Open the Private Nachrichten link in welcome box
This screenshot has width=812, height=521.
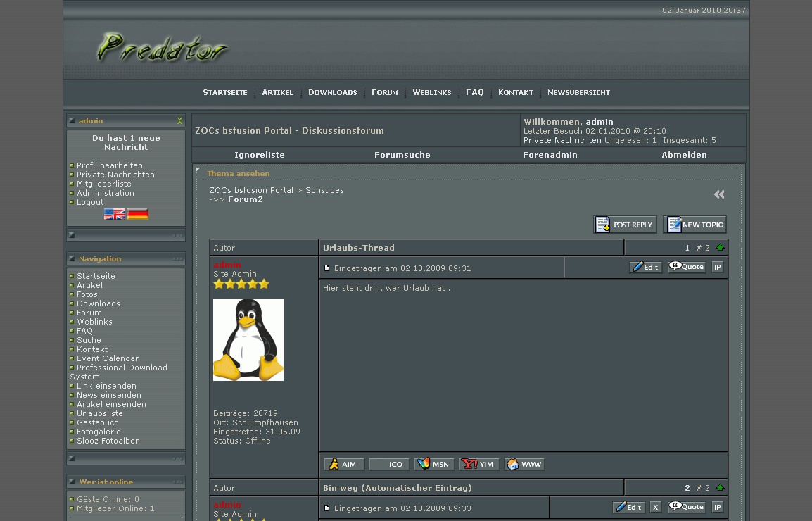(562, 140)
